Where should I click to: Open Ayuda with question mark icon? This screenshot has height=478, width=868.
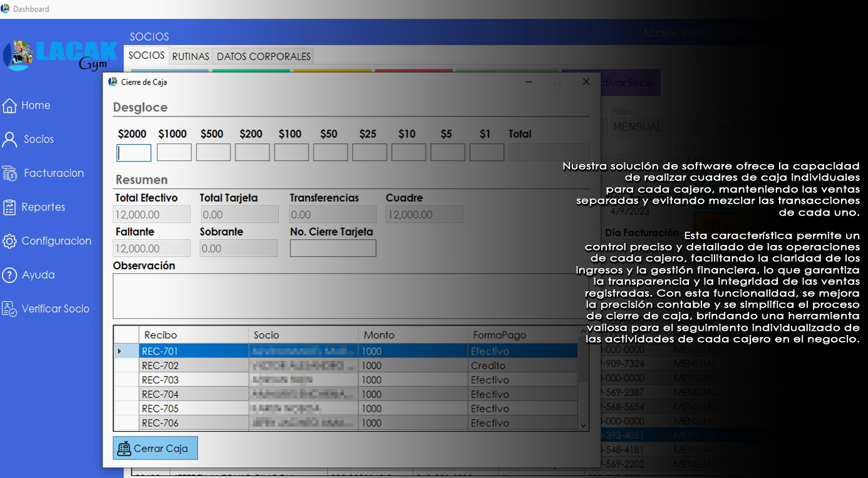click(x=9, y=275)
